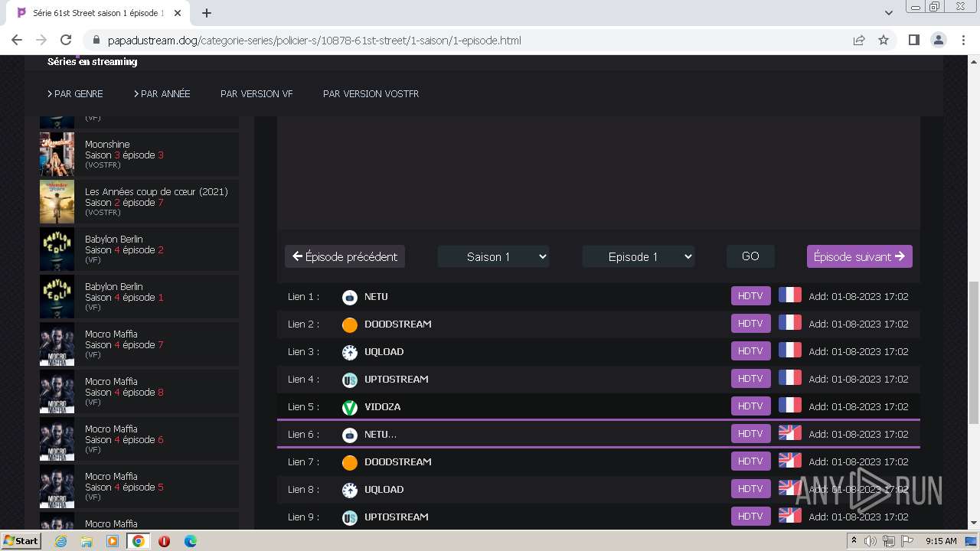Go to Épisode précédent
Image resolution: width=980 pixels, height=551 pixels.
click(345, 256)
